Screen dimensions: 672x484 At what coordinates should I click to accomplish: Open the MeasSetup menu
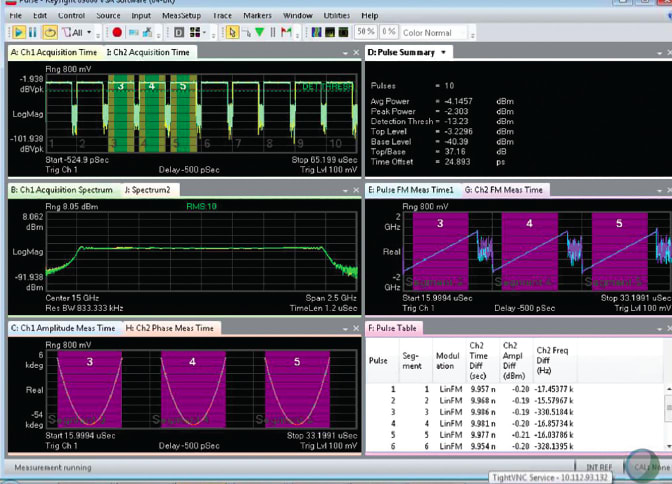point(182,16)
